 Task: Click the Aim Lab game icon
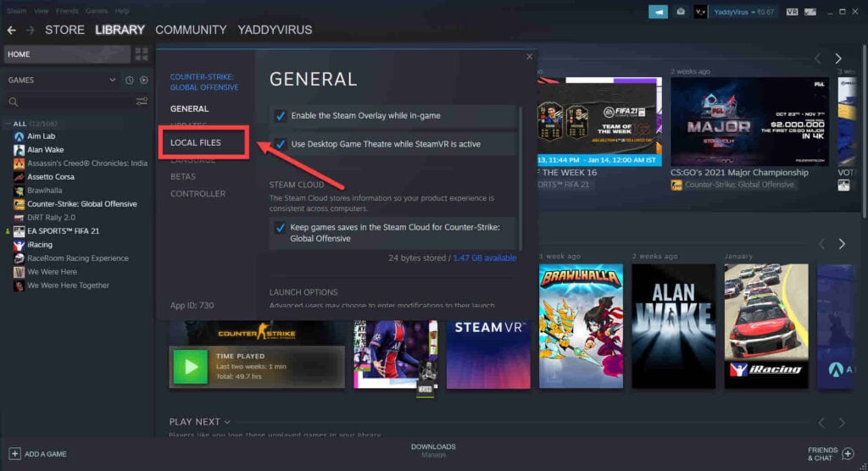(x=19, y=136)
